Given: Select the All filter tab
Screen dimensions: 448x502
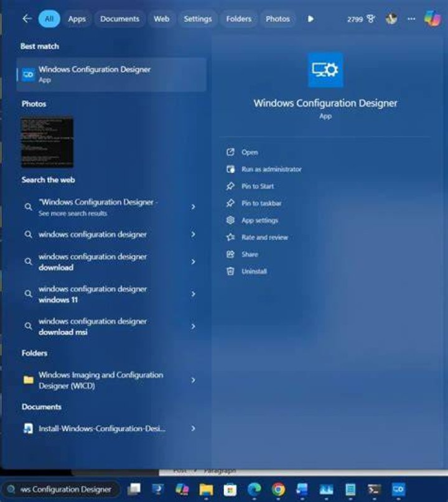Looking at the screenshot, I should pyautogui.click(x=49, y=19).
